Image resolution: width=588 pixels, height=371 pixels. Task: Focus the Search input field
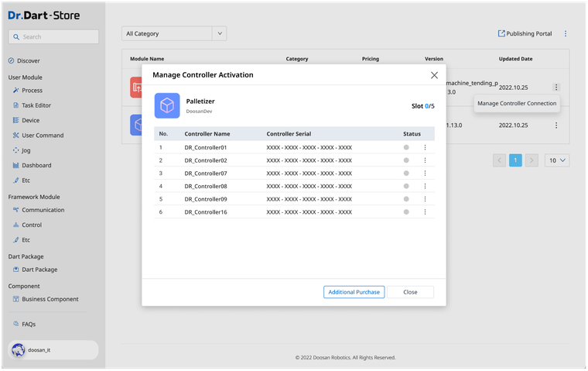click(53, 36)
